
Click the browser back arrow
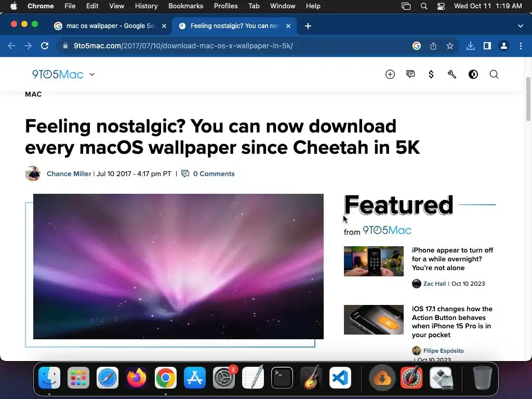tap(11, 46)
